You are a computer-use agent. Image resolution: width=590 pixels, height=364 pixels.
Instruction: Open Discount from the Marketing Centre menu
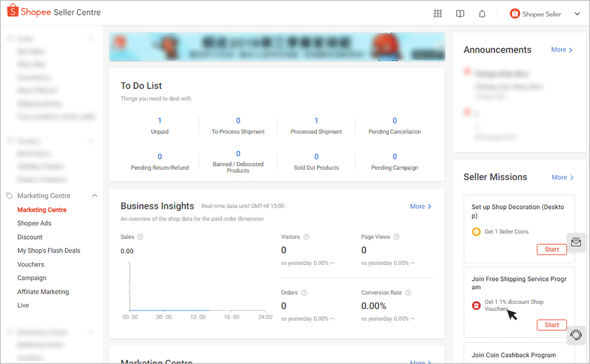coord(30,237)
